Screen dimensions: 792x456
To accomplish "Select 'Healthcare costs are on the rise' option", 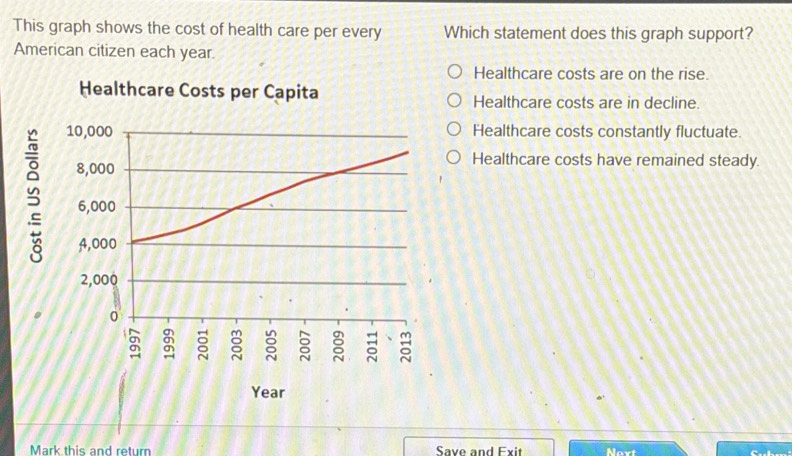I will [456, 73].
